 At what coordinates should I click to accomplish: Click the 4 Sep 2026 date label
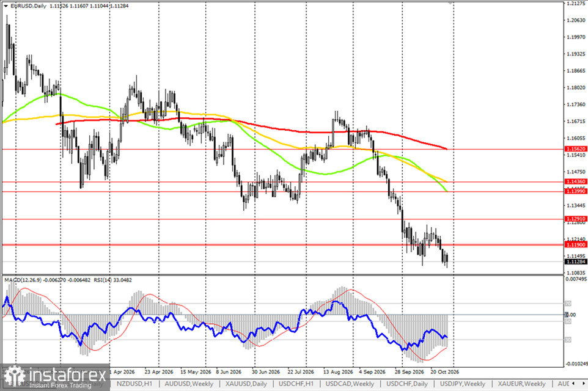372,372
